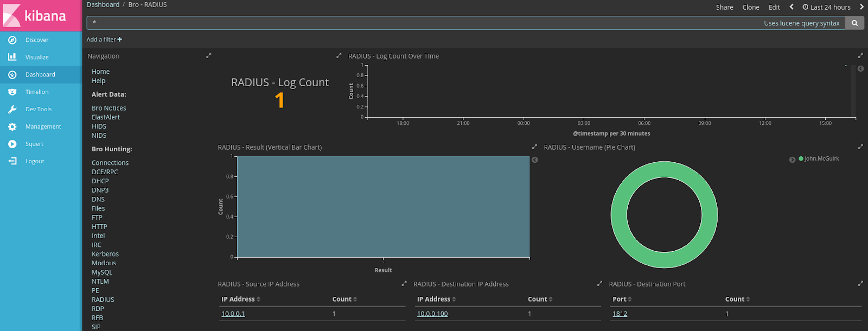The height and width of the screenshot is (331, 868).
Task: Click the Result bar in chart
Action: (x=383, y=207)
